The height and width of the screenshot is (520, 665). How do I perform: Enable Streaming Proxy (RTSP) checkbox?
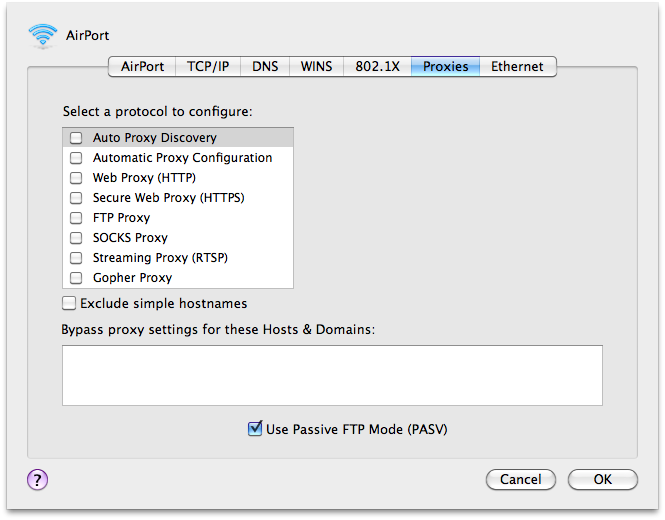pyautogui.click(x=76, y=257)
